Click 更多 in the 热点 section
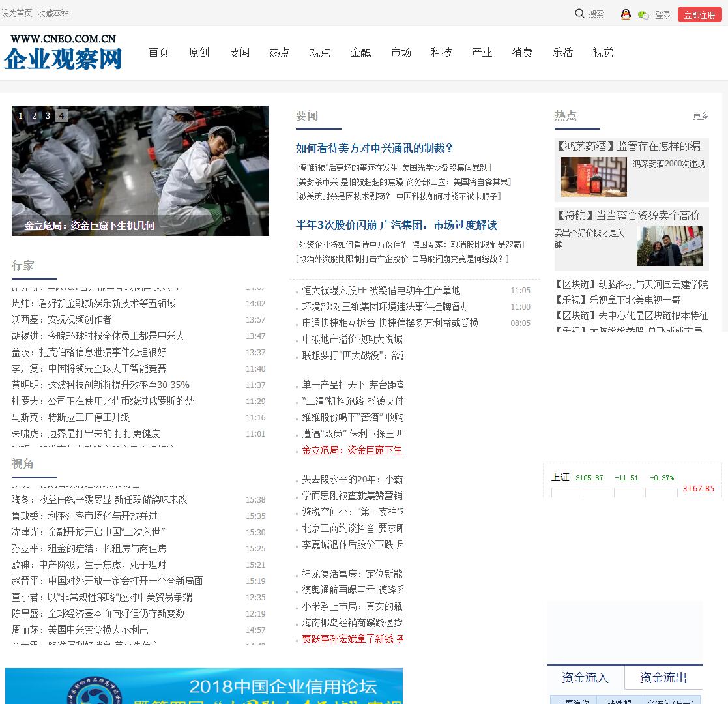This screenshot has width=728, height=704. coord(701,116)
